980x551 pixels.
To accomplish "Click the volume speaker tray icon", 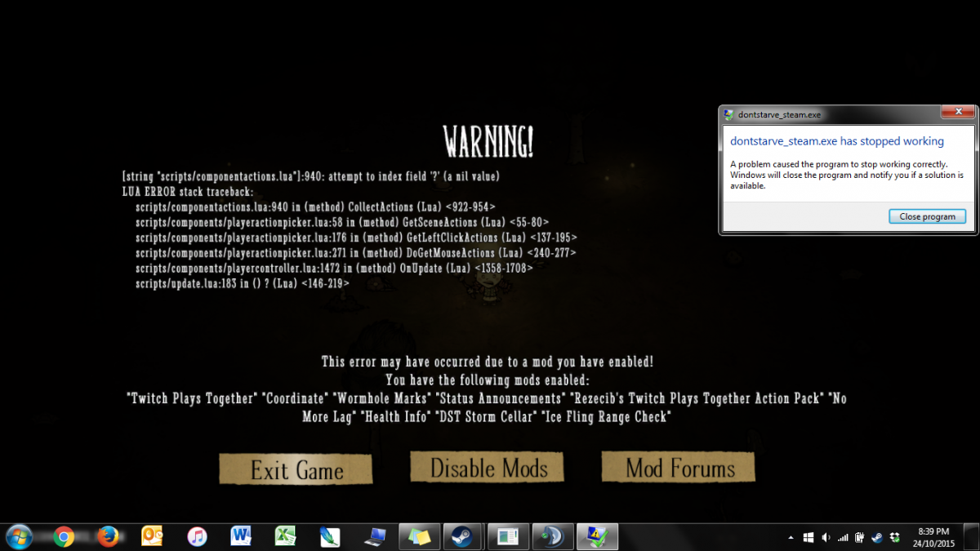I will click(x=826, y=537).
